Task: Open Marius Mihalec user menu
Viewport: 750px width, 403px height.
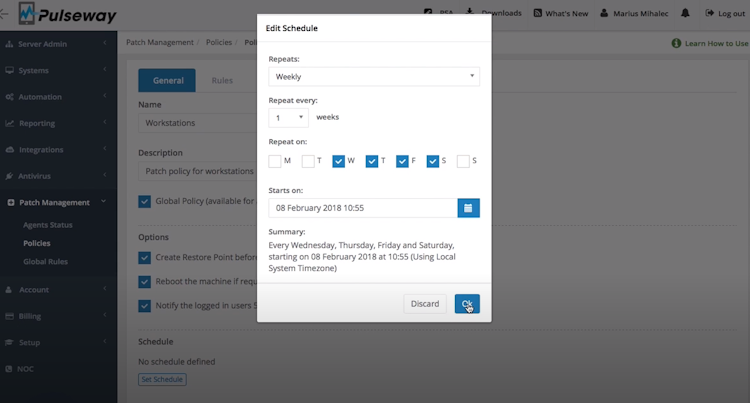Action: pos(634,13)
